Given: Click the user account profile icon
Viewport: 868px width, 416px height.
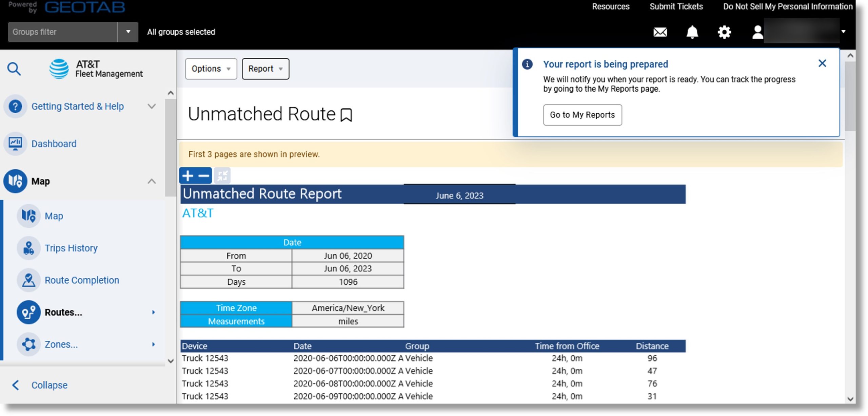Looking at the screenshot, I should click(756, 31).
